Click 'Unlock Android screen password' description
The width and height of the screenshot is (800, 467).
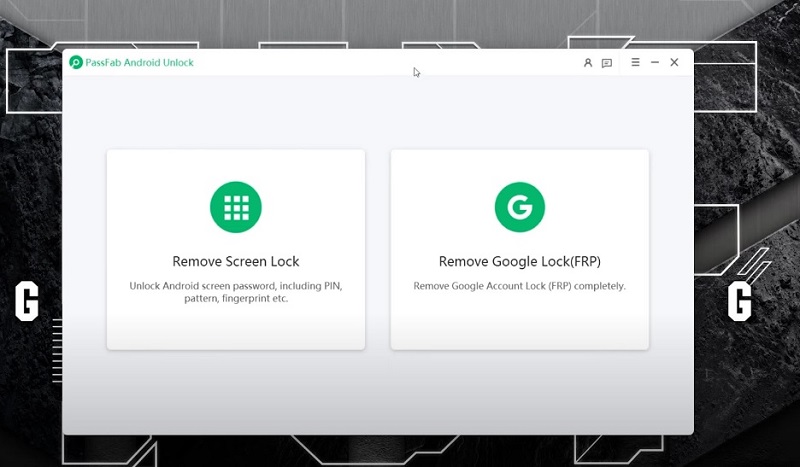pos(236,292)
